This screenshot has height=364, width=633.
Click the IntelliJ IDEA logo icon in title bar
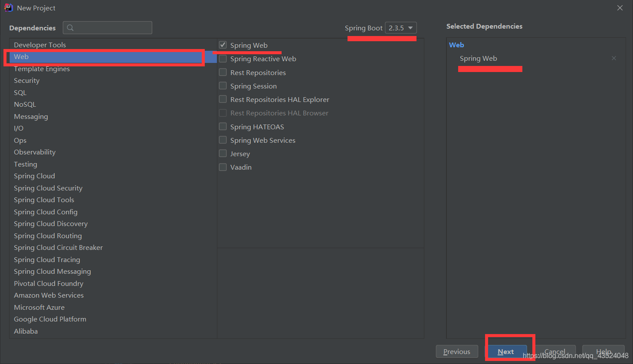(8, 8)
